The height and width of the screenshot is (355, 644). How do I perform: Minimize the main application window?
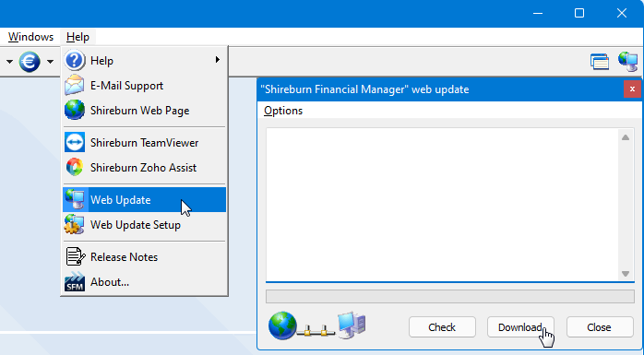click(x=538, y=13)
